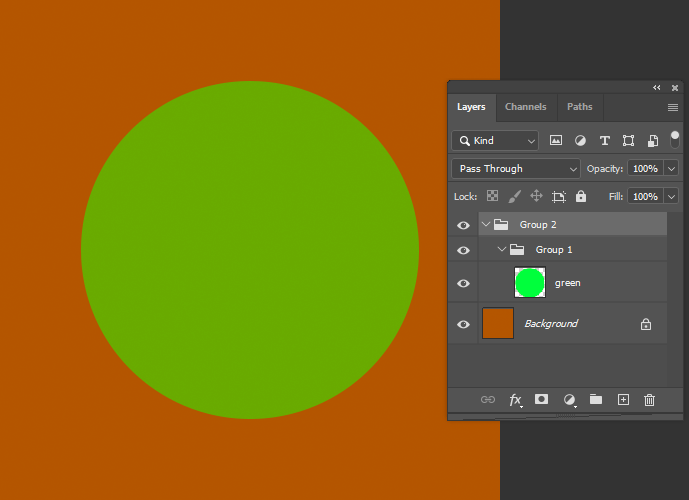This screenshot has width=689, height=500.
Task: Create new fill or adjustment layer
Action: pyautogui.click(x=569, y=400)
